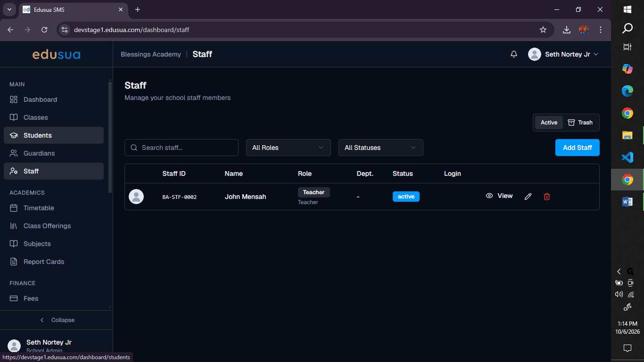Open Fees in the sidebar

pyautogui.click(x=54, y=298)
